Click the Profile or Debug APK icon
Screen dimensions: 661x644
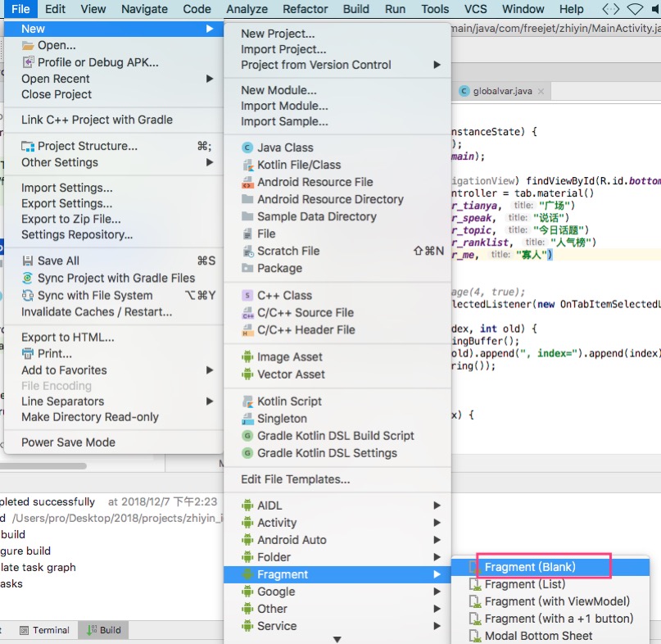[x=28, y=62]
